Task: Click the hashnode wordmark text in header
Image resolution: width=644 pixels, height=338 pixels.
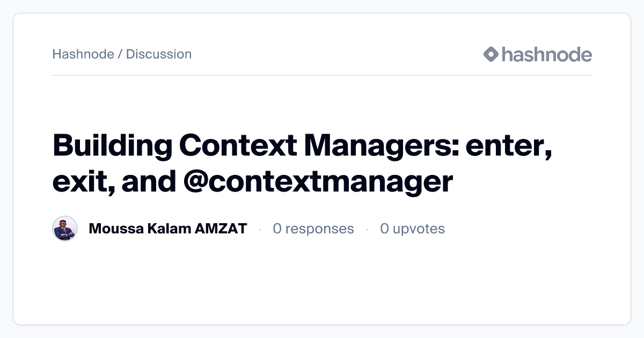Action: [x=546, y=54]
